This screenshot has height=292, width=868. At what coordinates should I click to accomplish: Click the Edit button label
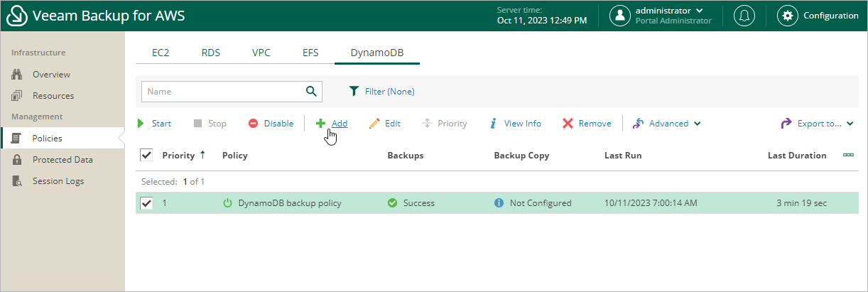click(x=393, y=124)
